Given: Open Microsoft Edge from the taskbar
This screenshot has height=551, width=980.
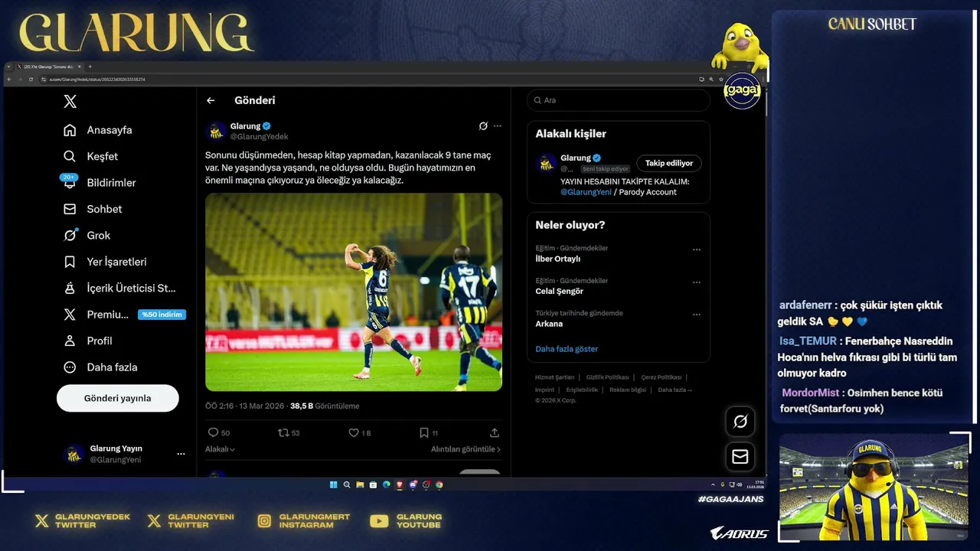Looking at the screenshot, I should pos(387,484).
